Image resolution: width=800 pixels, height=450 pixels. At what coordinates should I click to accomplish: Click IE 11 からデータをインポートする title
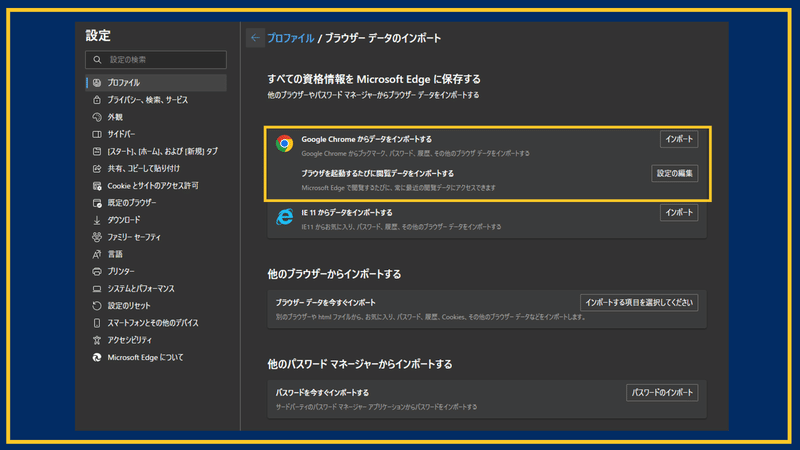tap(346, 213)
